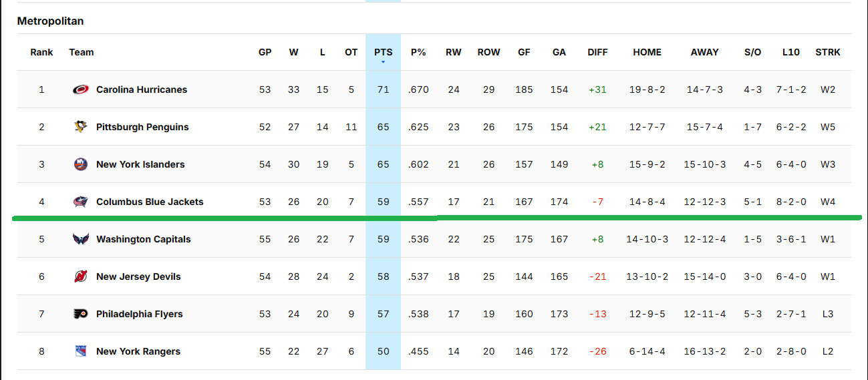868x380 pixels.
Task: Sort table by GP column header
Action: (x=265, y=52)
